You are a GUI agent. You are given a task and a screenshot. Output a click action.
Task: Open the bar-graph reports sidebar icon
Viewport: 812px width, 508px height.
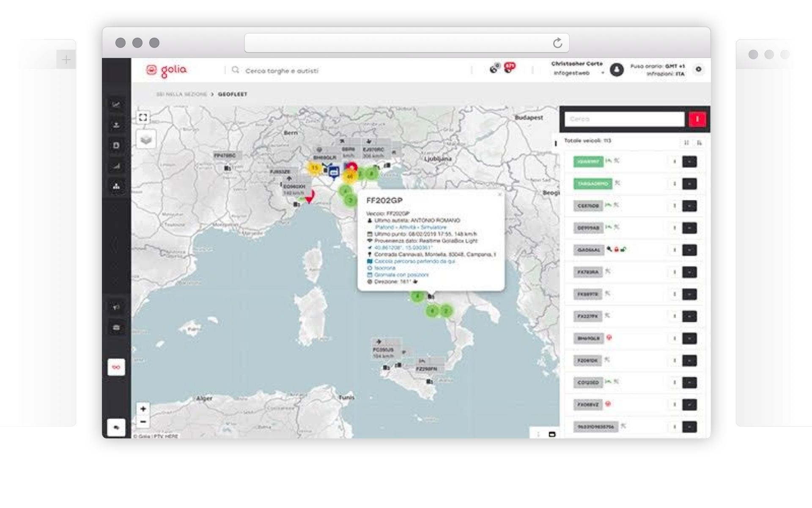coord(116,166)
